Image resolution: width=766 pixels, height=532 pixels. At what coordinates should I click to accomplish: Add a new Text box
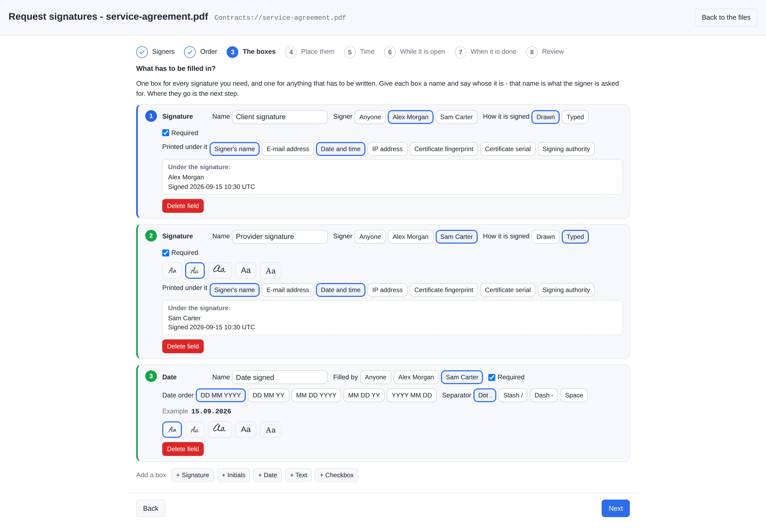click(298, 475)
